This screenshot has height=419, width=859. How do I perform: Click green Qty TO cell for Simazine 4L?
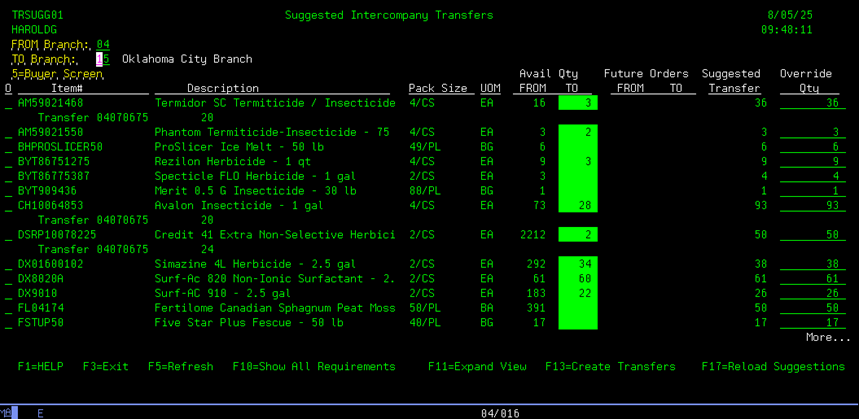pos(577,265)
